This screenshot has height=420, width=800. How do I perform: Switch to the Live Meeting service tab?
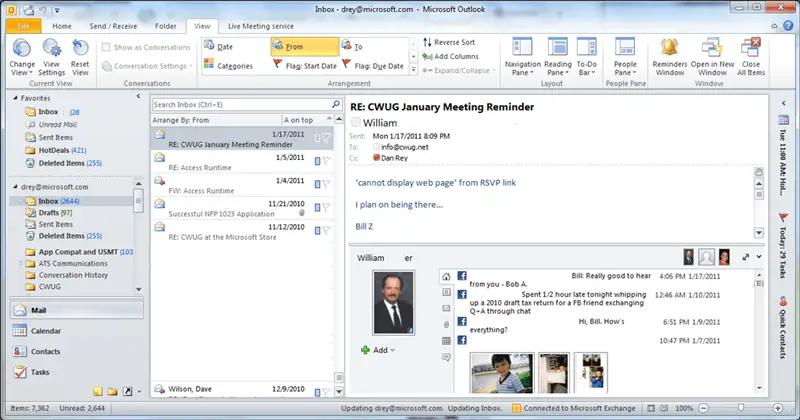(x=261, y=26)
